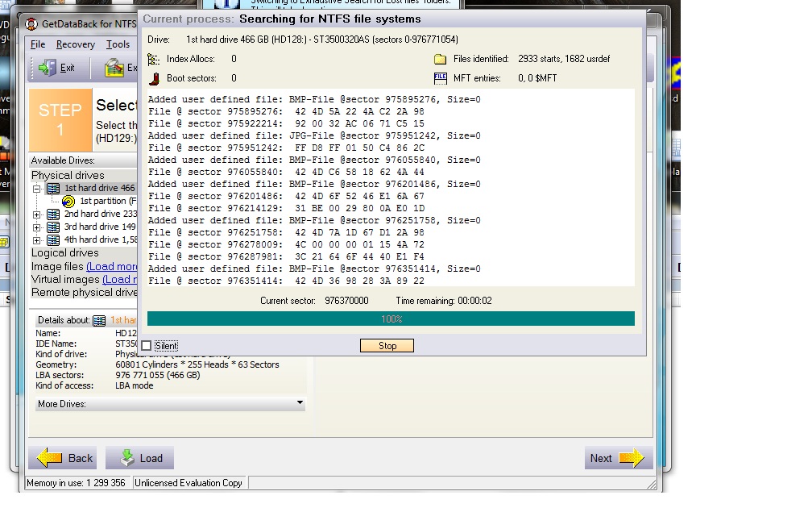The height and width of the screenshot is (508, 812).
Task: Click the 3rd hard drive disk icon
Action: (x=53, y=227)
